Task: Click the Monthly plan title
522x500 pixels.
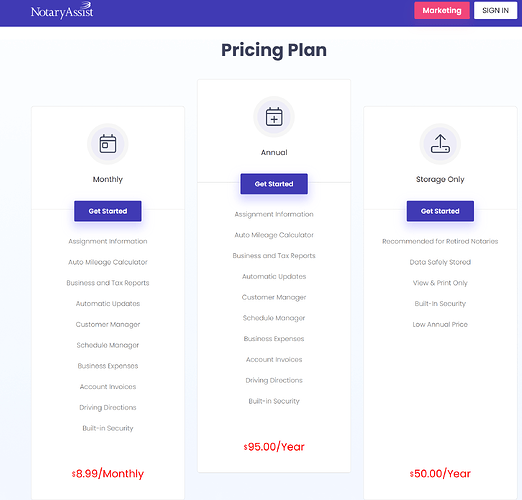Action: pyautogui.click(x=108, y=179)
